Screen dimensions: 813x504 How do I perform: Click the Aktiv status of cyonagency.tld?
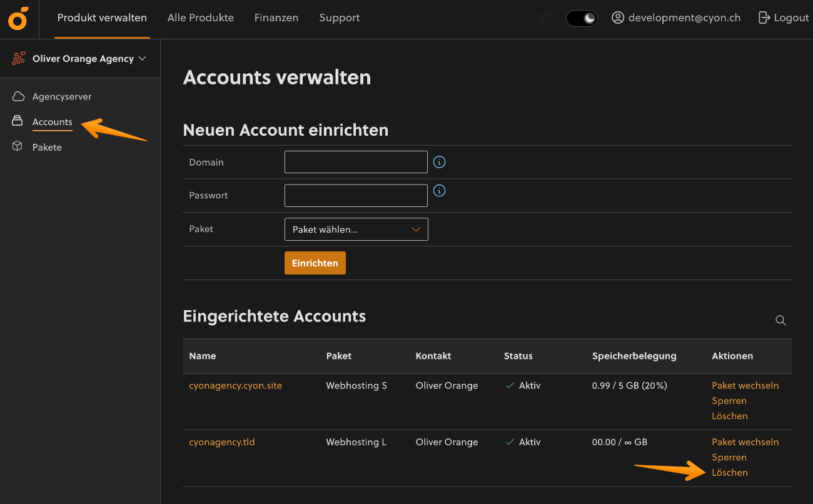[x=523, y=441]
